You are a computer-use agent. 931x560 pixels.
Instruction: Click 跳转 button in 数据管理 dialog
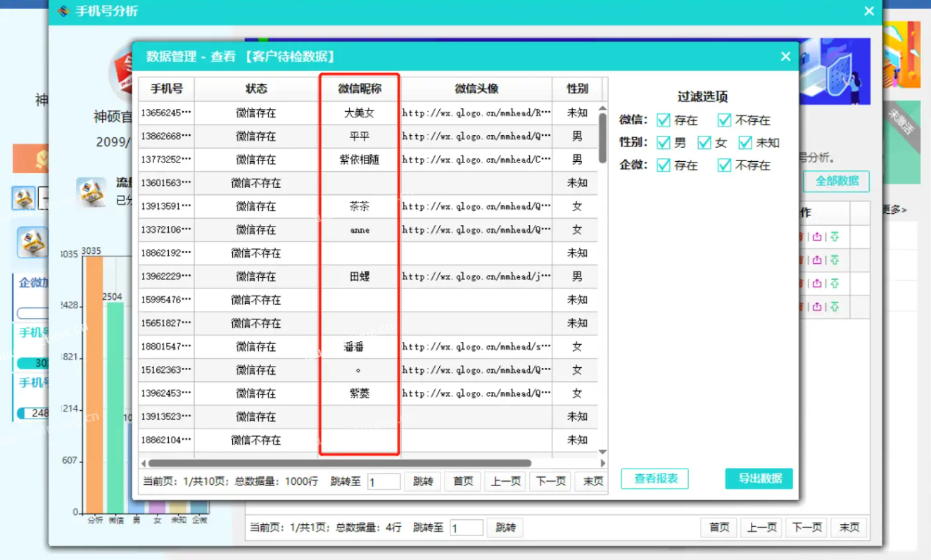(423, 481)
